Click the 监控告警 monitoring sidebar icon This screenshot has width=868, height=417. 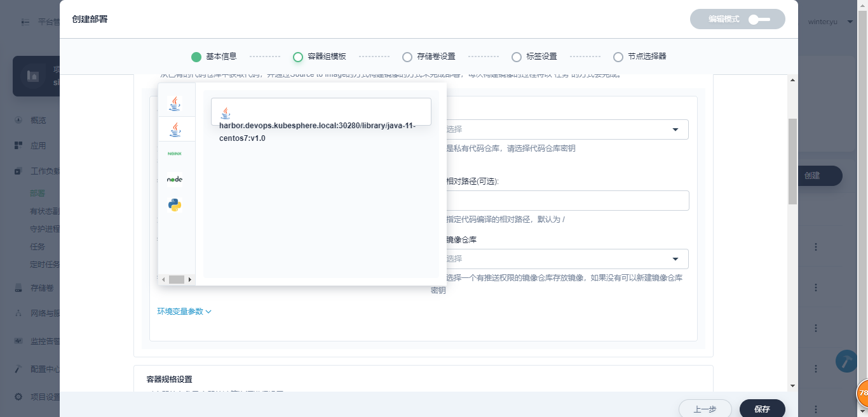click(18, 341)
